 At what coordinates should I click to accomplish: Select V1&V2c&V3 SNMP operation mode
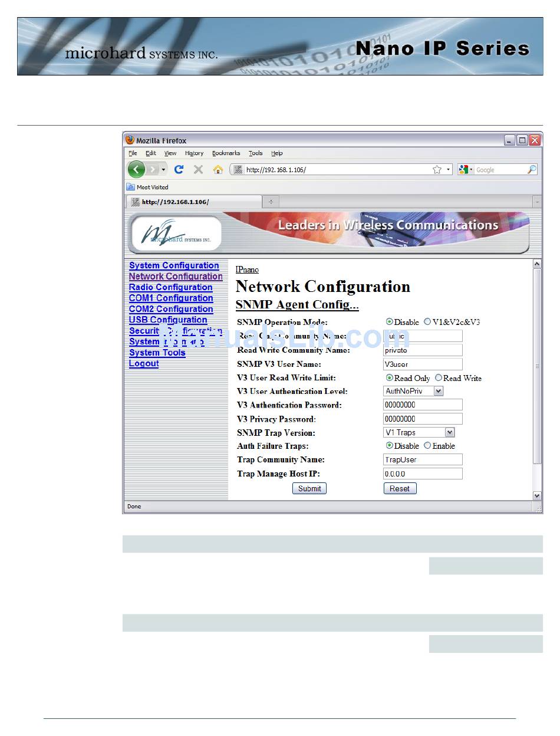point(427,322)
